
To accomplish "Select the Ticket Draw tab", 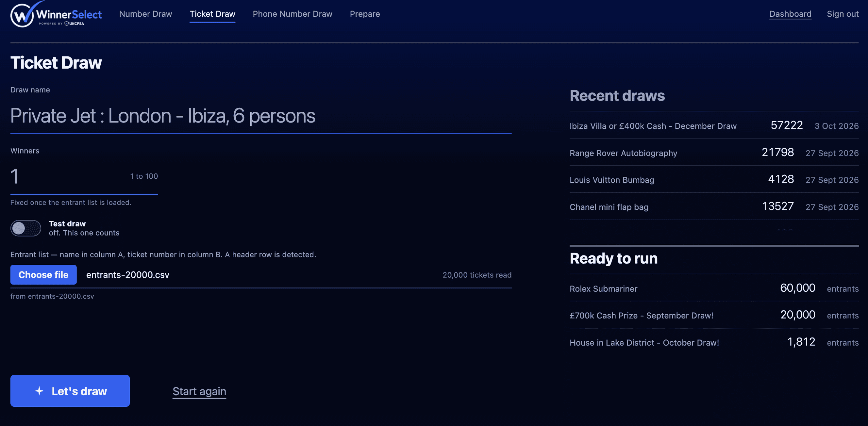I will (x=212, y=14).
